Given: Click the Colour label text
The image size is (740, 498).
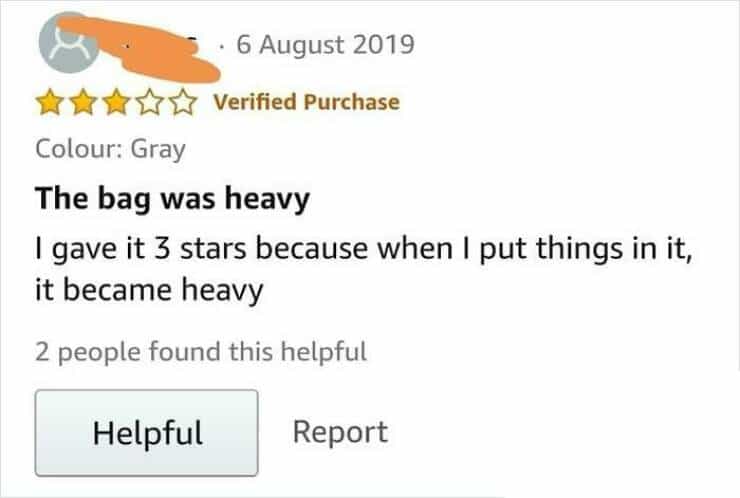Looking at the screenshot, I should pyautogui.click(x=79, y=149).
